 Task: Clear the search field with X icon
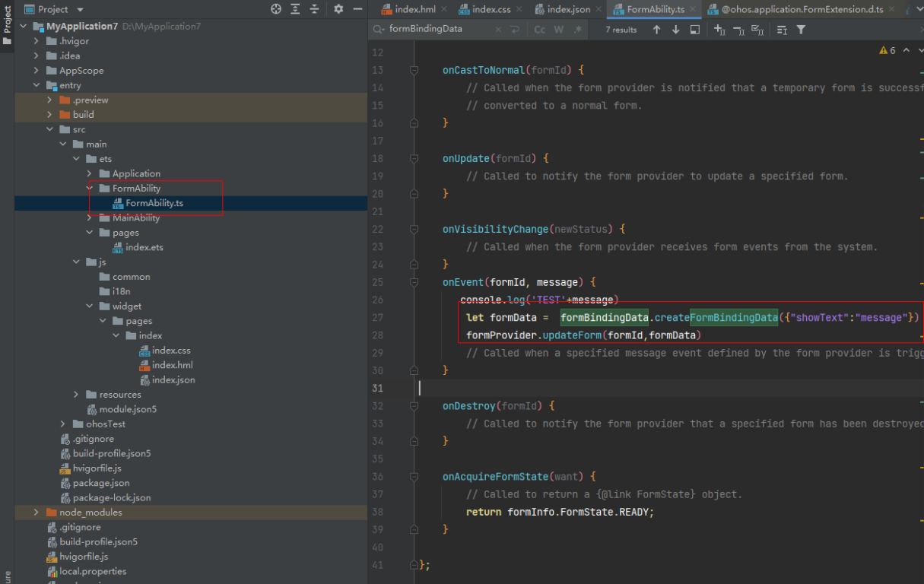pos(498,30)
